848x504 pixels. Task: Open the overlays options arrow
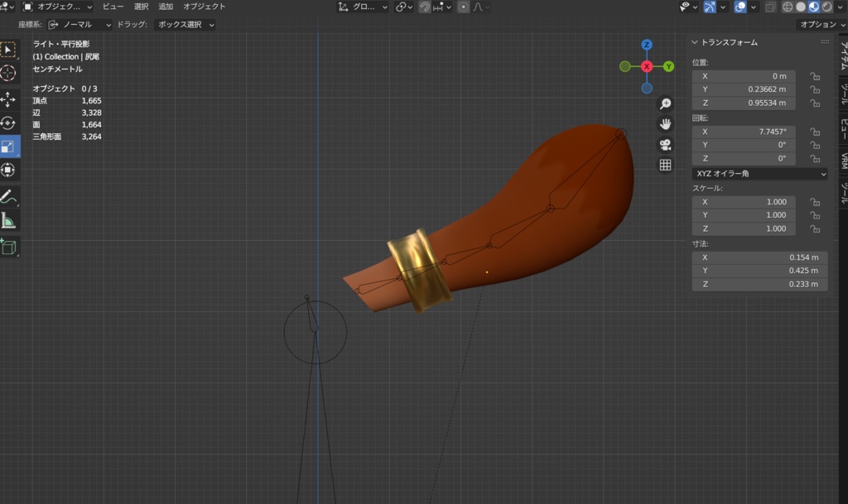(753, 7)
